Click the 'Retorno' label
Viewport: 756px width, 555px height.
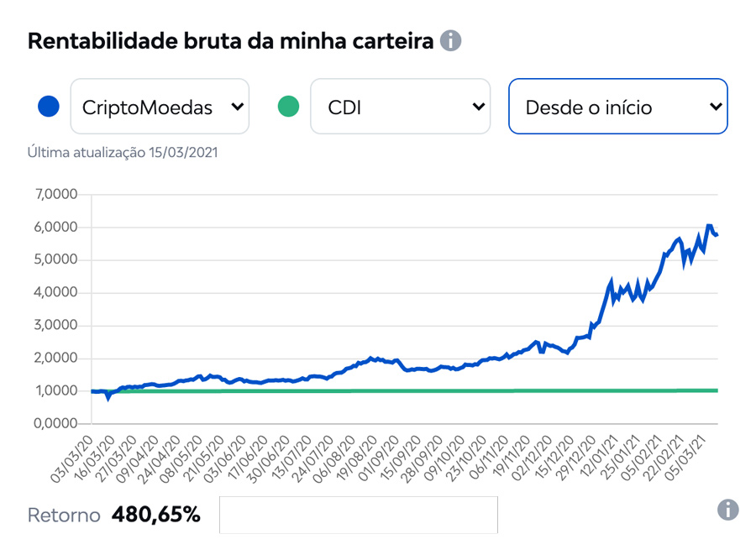tap(64, 515)
